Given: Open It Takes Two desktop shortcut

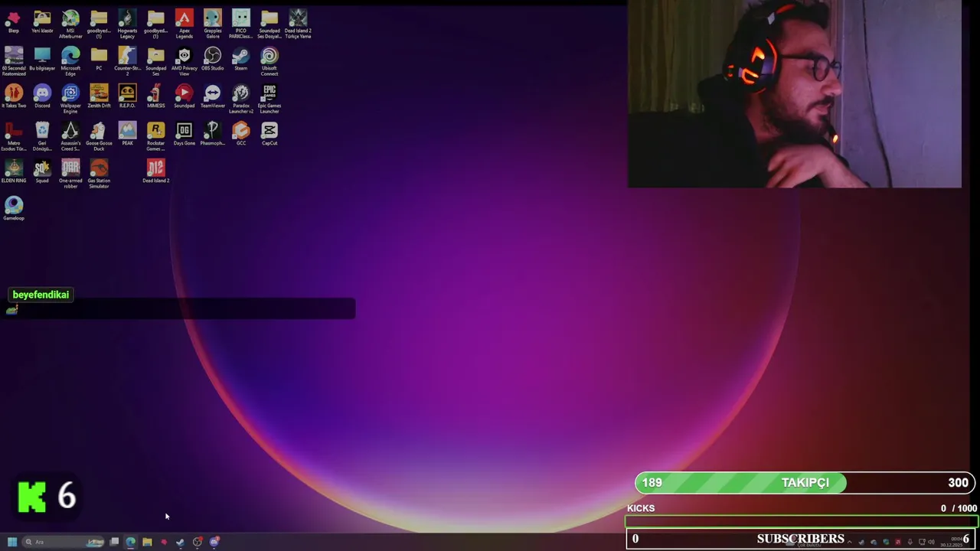Looking at the screenshot, I should 13,96.
